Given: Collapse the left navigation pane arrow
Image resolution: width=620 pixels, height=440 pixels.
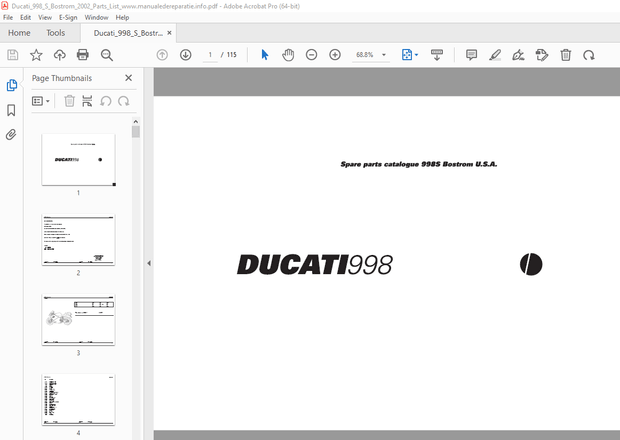Looking at the screenshot, I should (149, 263).
